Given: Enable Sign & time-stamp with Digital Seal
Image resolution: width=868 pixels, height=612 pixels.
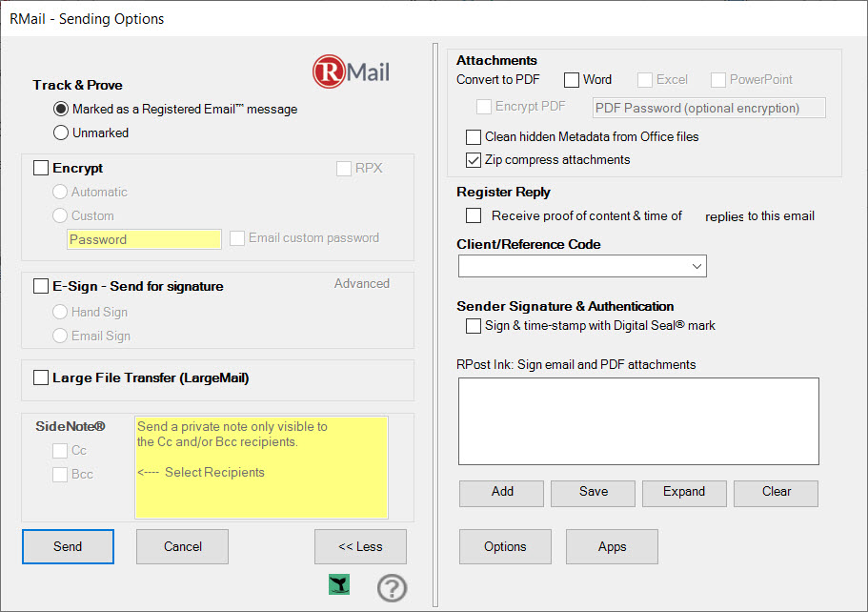Looking at the screenshot, I should (474, 326).
